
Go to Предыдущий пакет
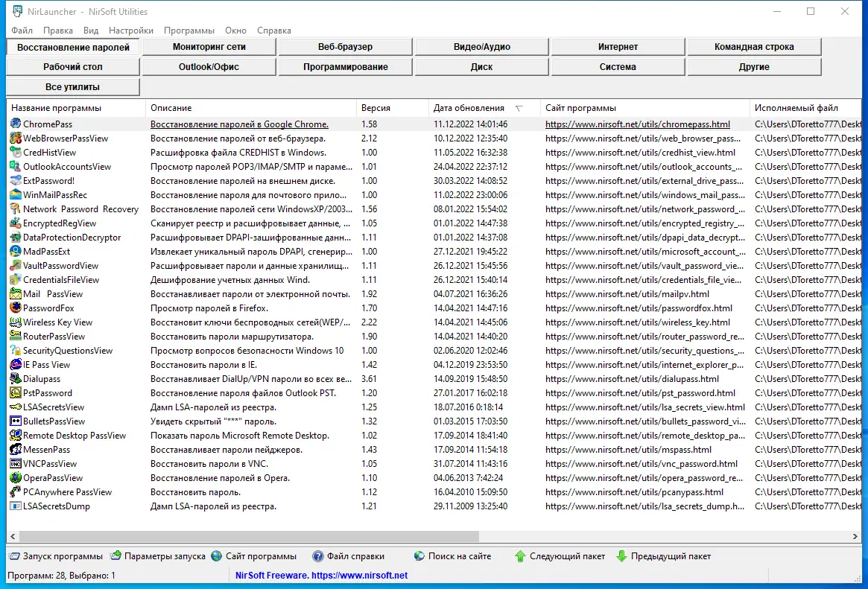(664, 556)
